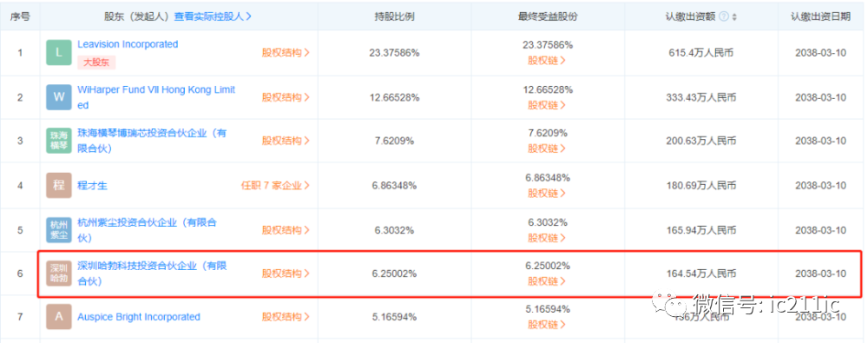Sort by 认缴出资额 using the sort arrows
This screenshot has height=343, width=868.
(x=734, y=16)
